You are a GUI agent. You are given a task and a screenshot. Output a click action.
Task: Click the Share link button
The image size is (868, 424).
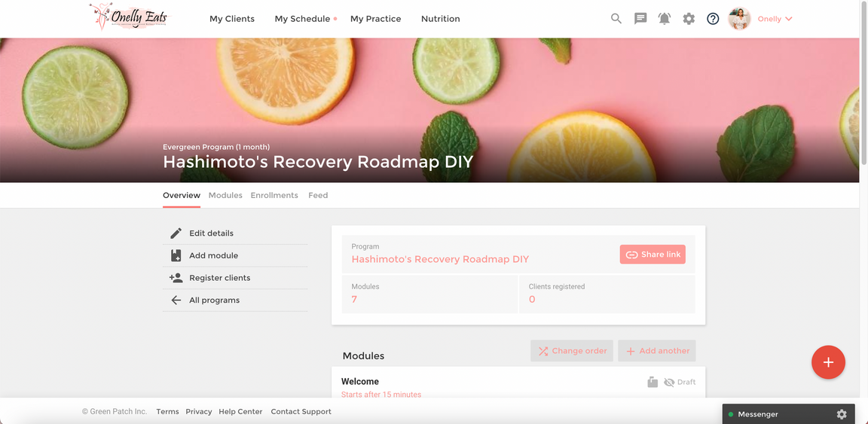pyautogui.click(x=653, y=255)
